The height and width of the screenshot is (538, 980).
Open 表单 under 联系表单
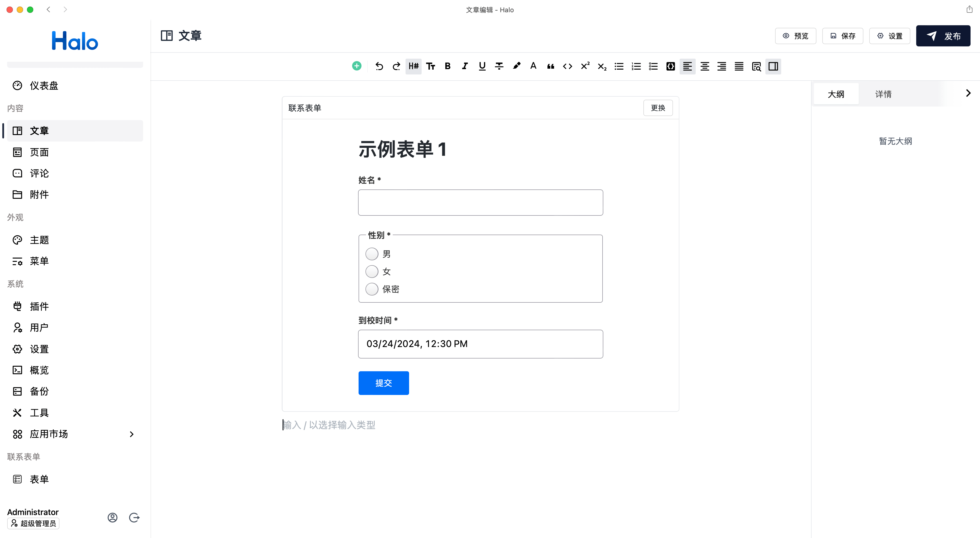coord(75,479)
